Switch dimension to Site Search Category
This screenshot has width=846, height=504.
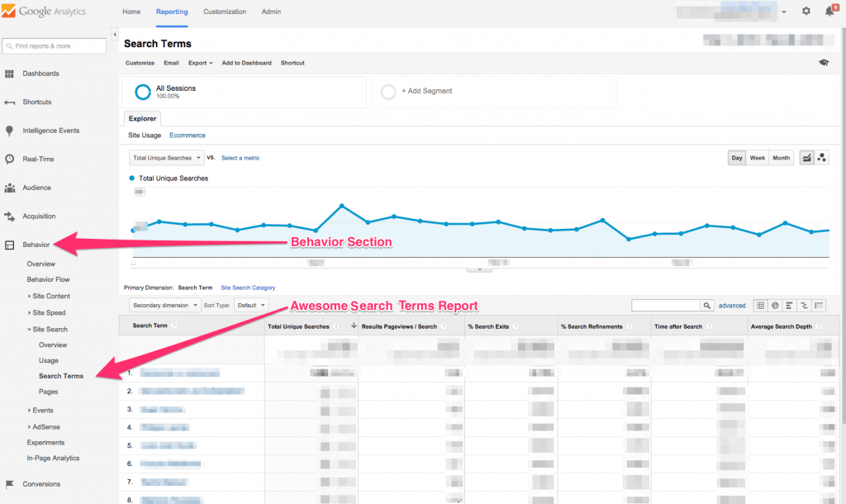click(x=248, y=288)
